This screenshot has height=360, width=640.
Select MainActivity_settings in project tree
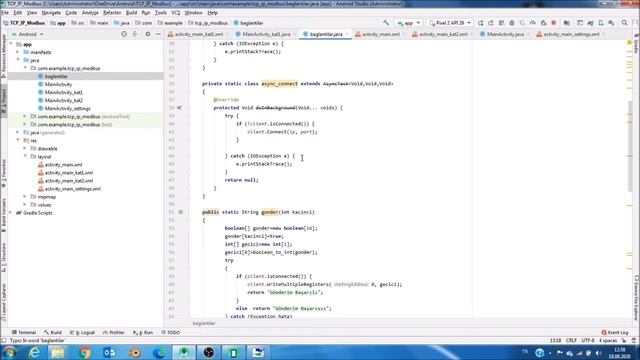point(67,109)
